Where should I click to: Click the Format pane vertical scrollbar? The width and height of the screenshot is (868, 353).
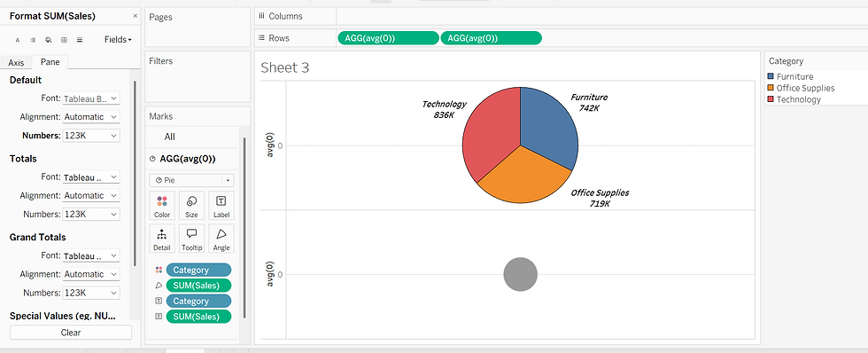135,173
